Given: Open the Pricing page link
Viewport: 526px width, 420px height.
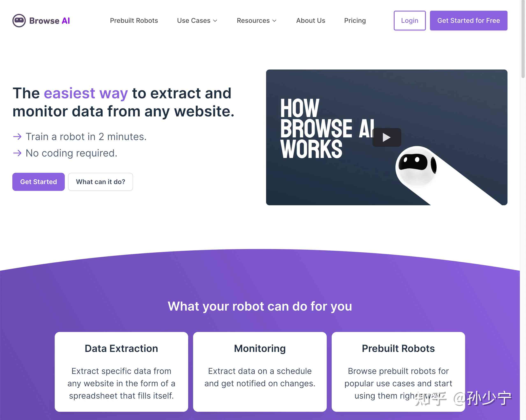Looking at the screenshot, I should point(355,20).
